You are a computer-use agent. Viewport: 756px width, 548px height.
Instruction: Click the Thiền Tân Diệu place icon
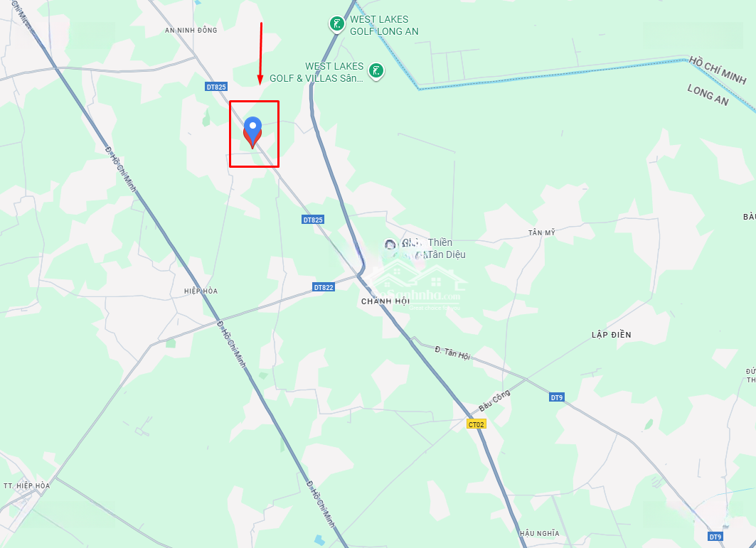(390, 245)
